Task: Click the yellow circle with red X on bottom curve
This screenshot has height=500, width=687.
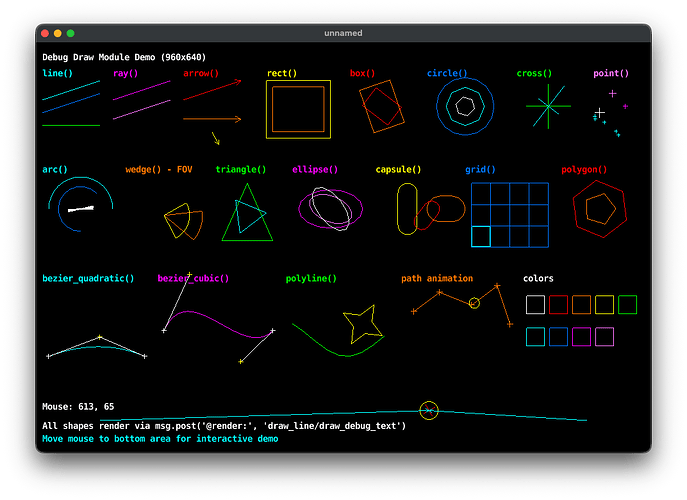Action: (x=429, y=411)
